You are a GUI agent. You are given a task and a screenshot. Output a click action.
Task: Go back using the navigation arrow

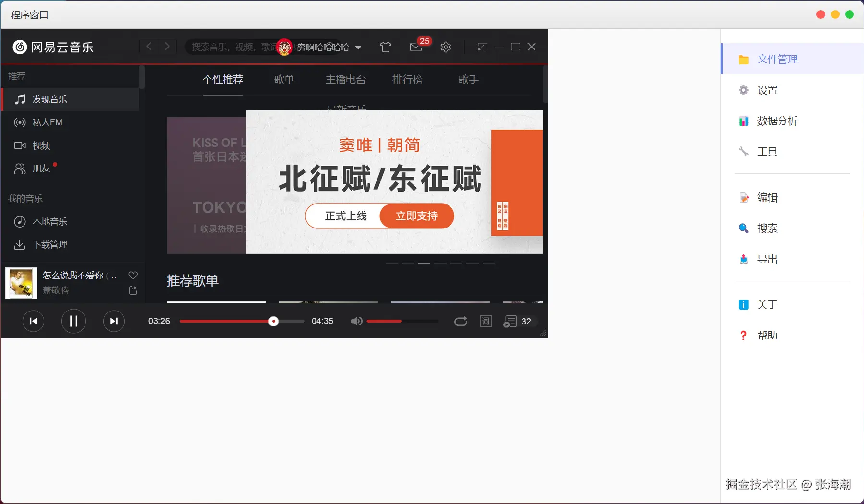(149, 47)
